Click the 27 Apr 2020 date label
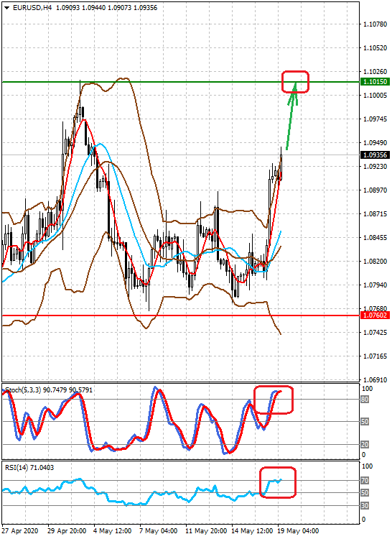The image size is (392, 539). coord(20,531)
